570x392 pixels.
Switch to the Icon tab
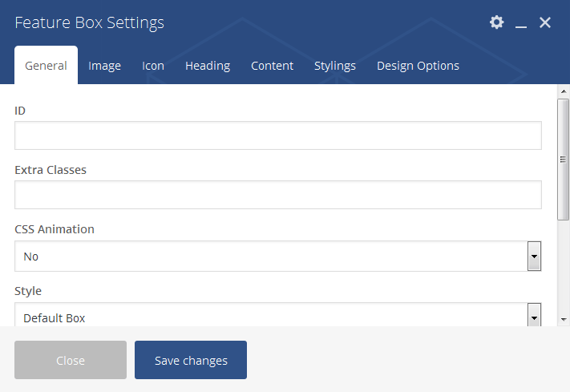click(153, 66)
